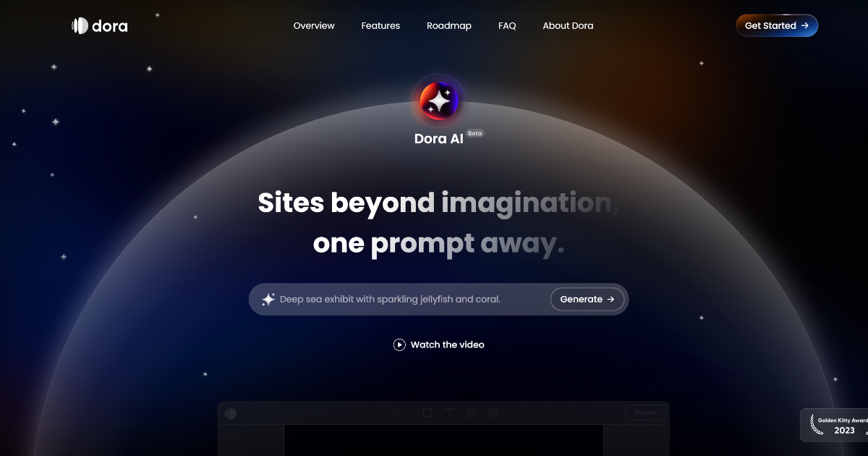Viewport: 868px width, 456px height.
Task: Go to the Features section
Action: pos(380,25)
